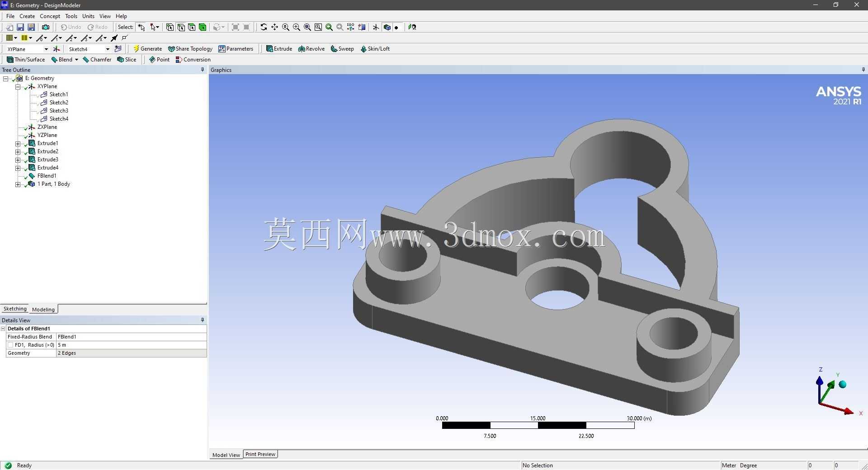This screenshot has height=470, width=868.
Task: Toggle edge direction arrow icon
Action: click(x=114, y=38)
